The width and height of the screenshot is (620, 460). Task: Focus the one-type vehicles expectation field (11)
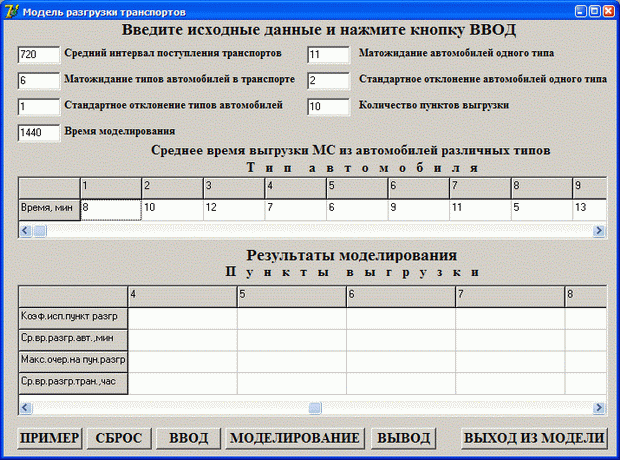pyautogui.click(x=329, y=55)
